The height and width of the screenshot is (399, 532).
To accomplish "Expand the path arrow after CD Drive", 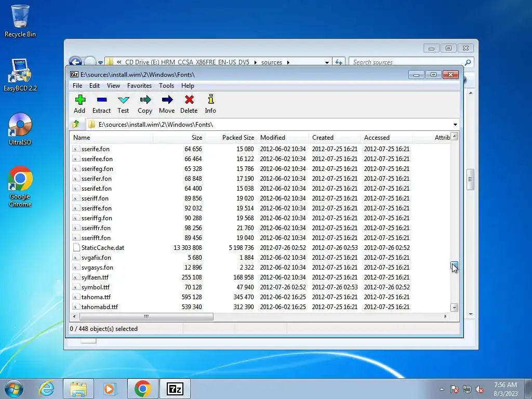I will 255,62.
